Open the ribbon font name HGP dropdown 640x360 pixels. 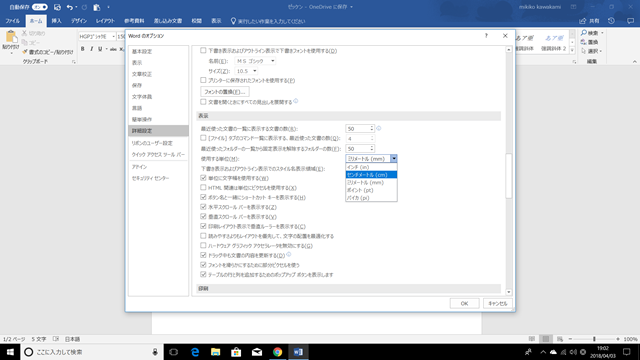pos(113,37)
